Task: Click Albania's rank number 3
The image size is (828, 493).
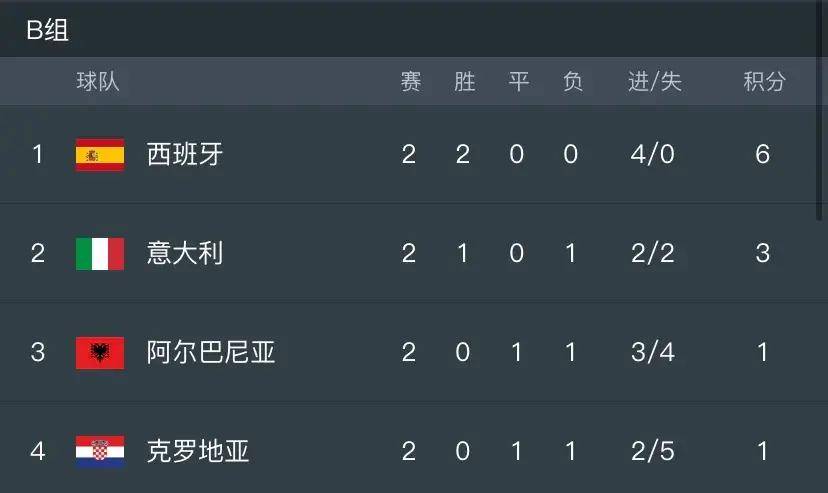Action: coord(38,352)
